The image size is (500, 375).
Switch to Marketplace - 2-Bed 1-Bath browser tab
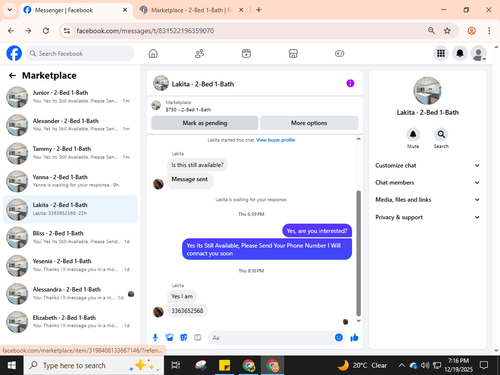(x=191, y=10)
